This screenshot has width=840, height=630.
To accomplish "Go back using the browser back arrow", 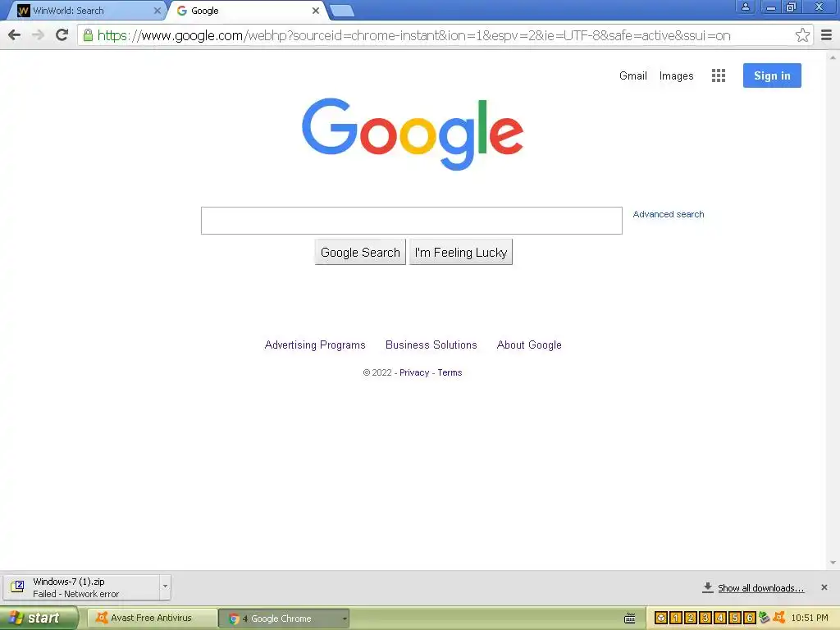I will click(x=15, y=35).
